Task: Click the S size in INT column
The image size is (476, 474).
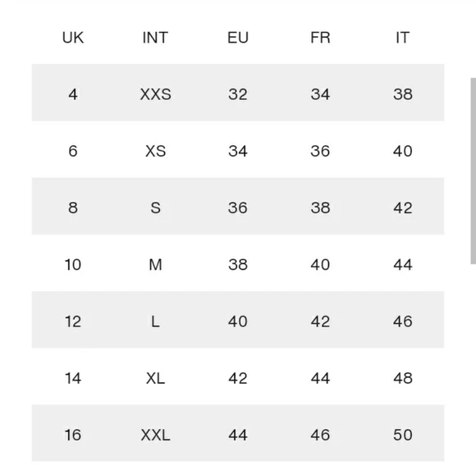Action: pyautogui.click(x=155, y=207)
